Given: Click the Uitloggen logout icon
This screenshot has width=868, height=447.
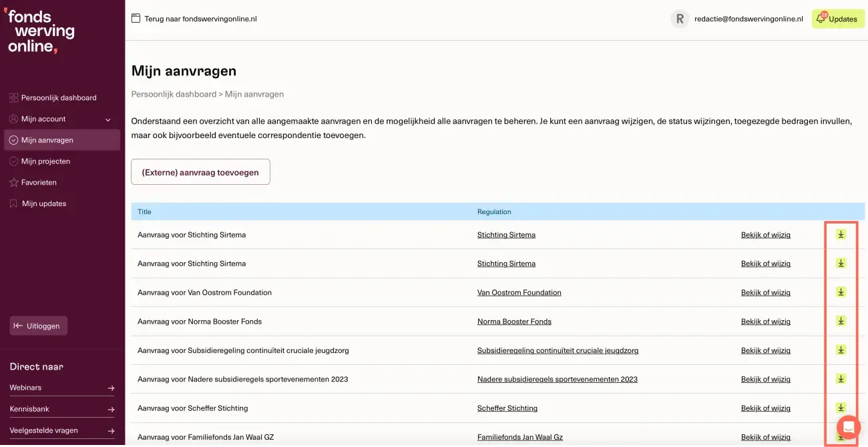Looking at the screenshot, I should (x=18, y=326).
